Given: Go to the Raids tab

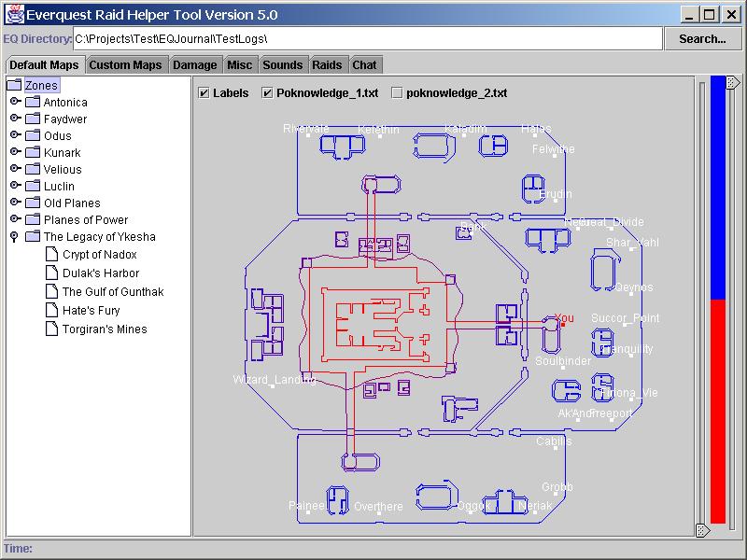Looking at the screenshot, I should 328,64.
